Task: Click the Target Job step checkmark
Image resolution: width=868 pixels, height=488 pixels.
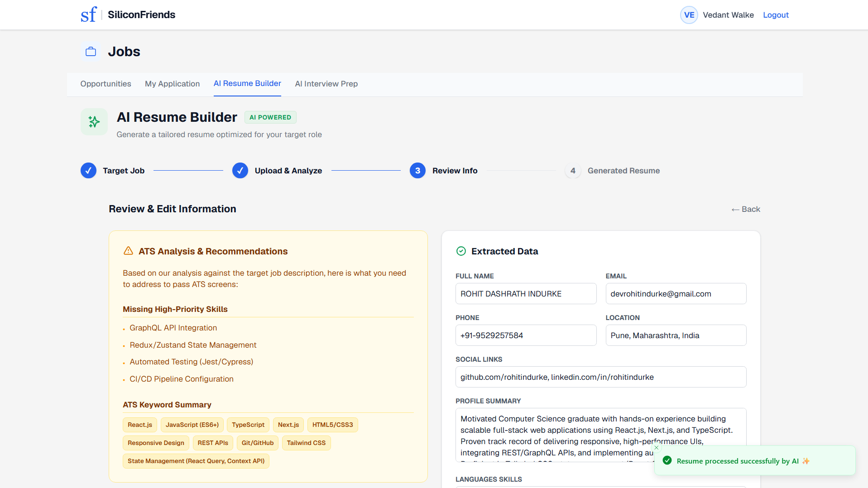Action: coord(88,171)
